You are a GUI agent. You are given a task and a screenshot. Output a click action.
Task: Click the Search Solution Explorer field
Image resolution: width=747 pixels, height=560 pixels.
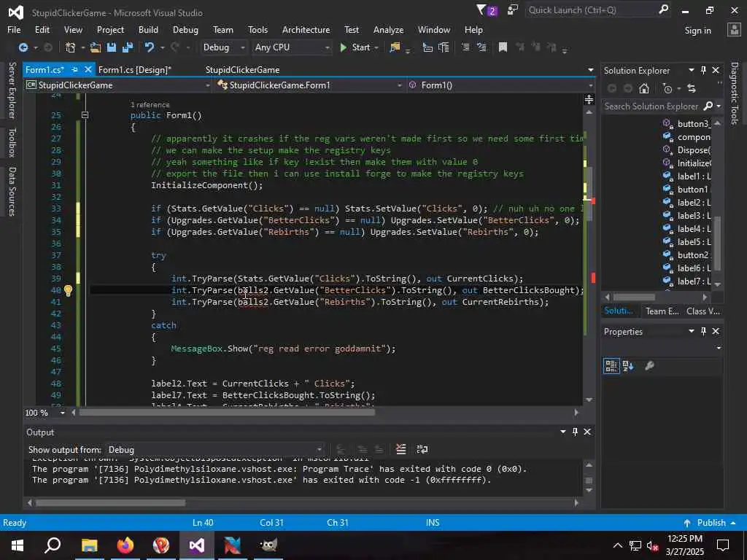651,106
